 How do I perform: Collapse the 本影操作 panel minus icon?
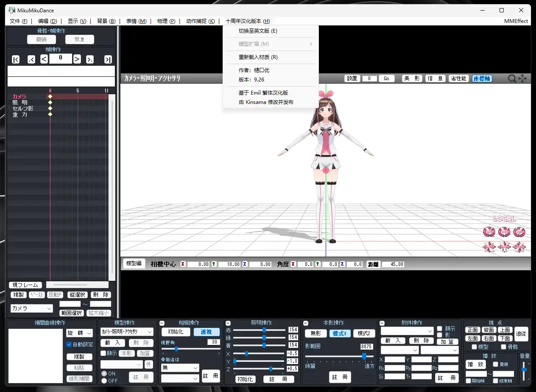(x=306, y=323)
